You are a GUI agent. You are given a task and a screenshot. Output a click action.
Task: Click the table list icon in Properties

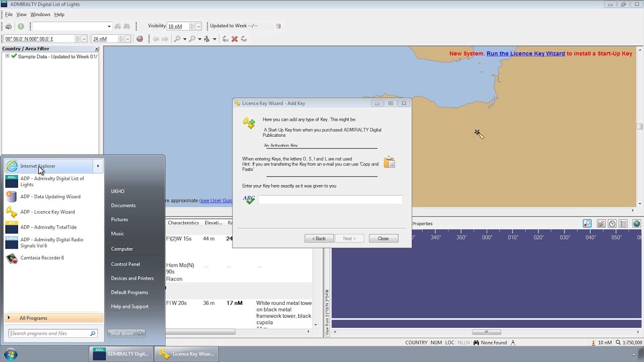623,224
